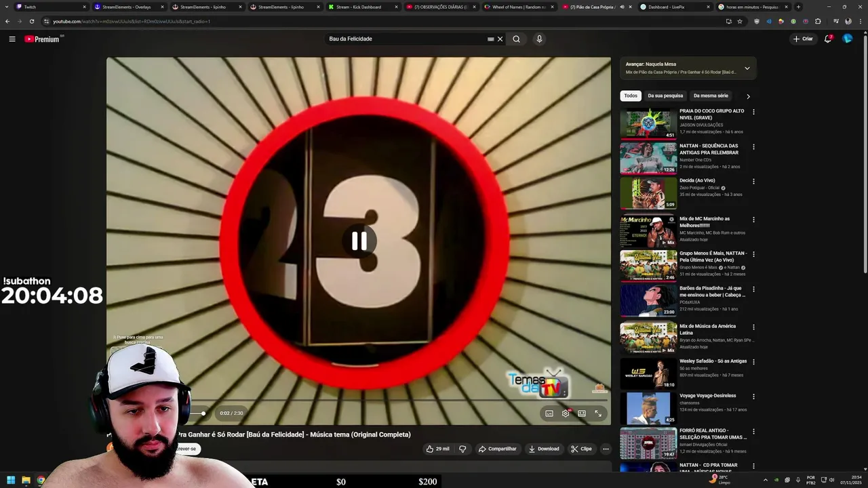Image resolution: width=868 pixels, height=488 pixels.
Task: Open options for PRAIA DO COCO video
Action: 753,112
